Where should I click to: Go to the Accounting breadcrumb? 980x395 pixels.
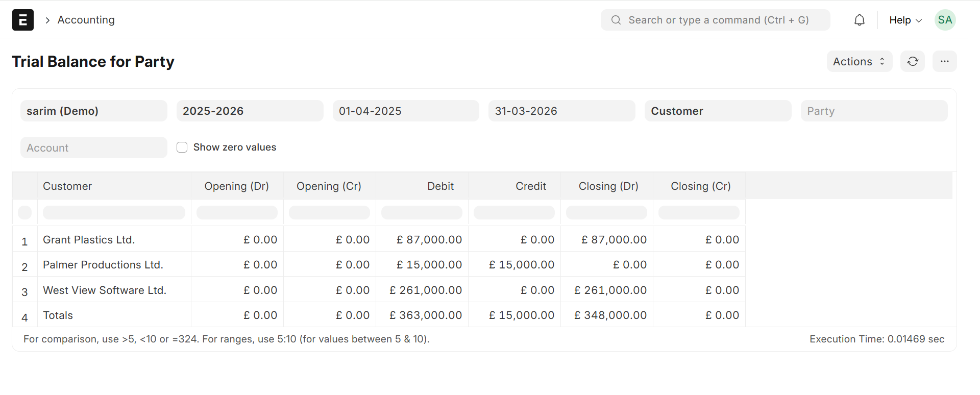coord(86,20)
